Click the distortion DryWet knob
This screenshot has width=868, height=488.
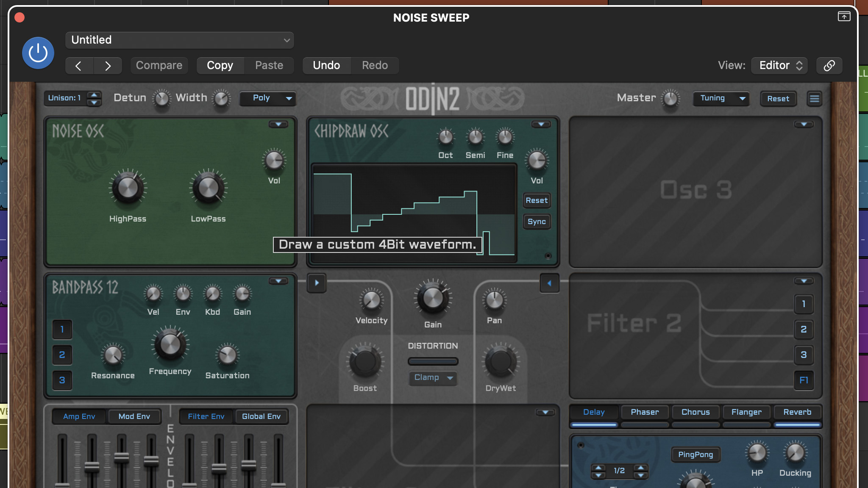[x=501, y=361]
